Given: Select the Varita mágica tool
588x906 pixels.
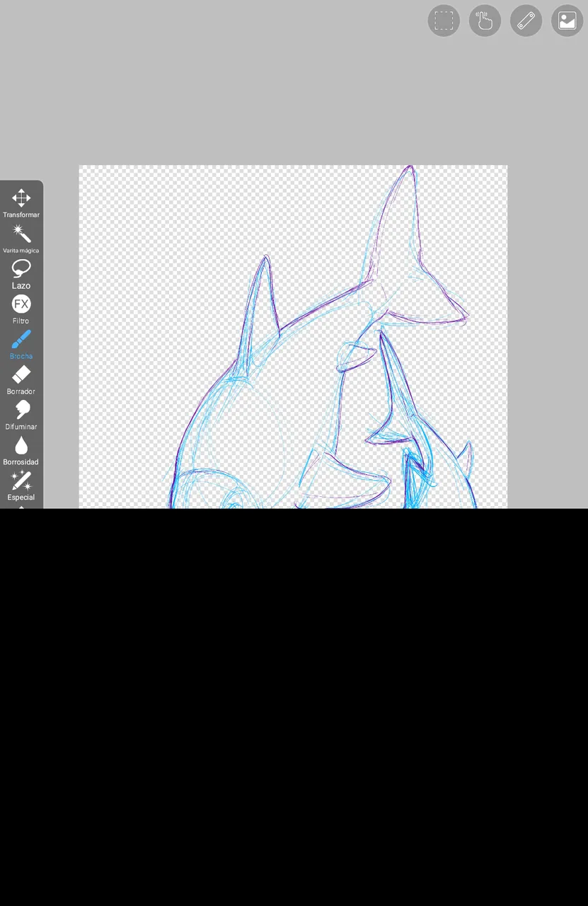Looking at the screenshot, I should (x=21, y=239).
